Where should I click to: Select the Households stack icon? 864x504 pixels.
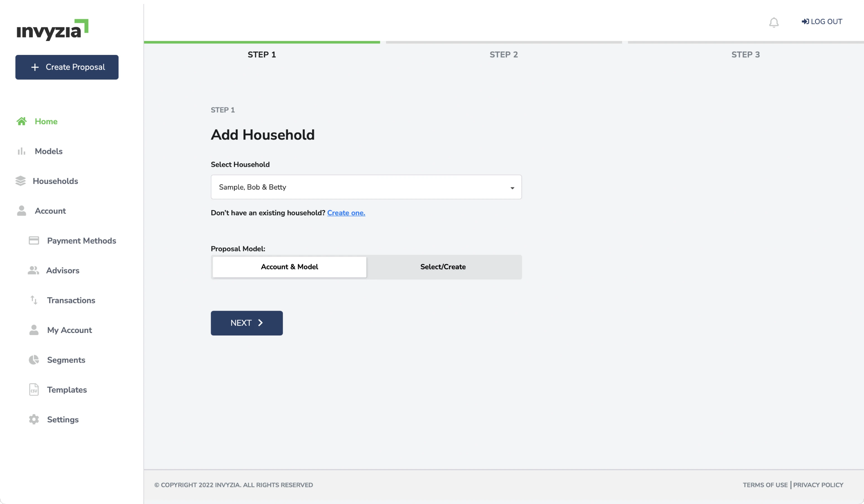pos(21,181)
